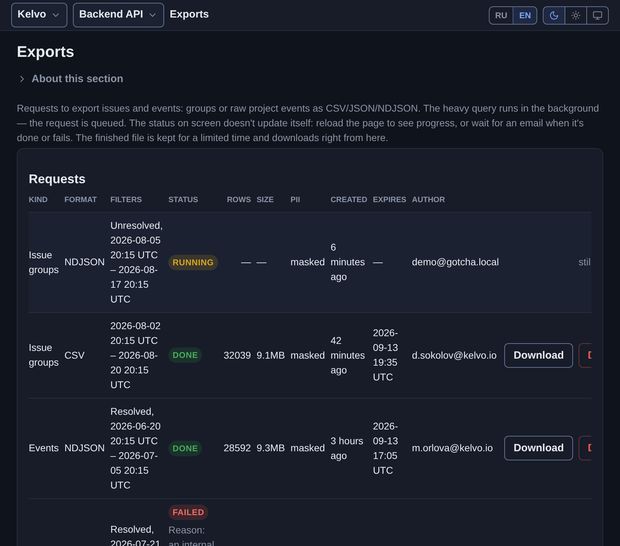Viewport: 620px width, 546px height.
Task: Open the Kelvo organization dropdown
Action: 39,15
